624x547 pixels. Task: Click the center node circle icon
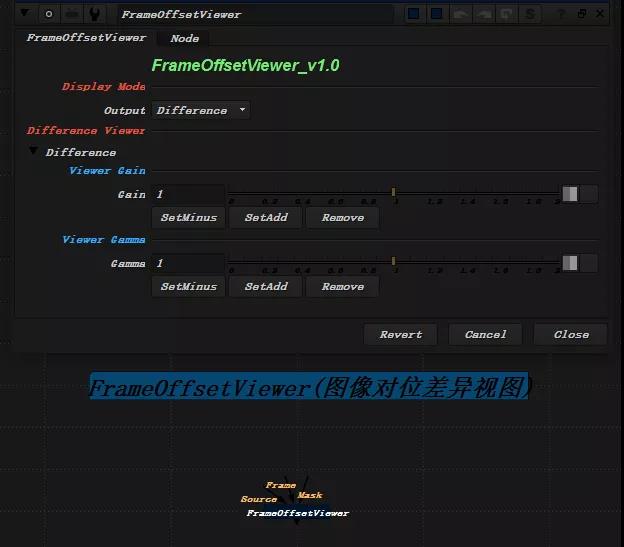pos(49,14)
